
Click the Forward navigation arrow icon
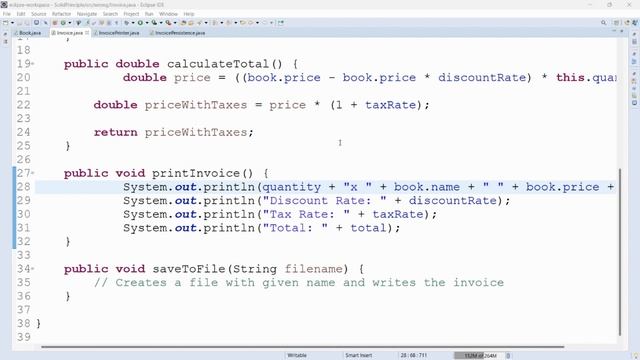point(264,23)
